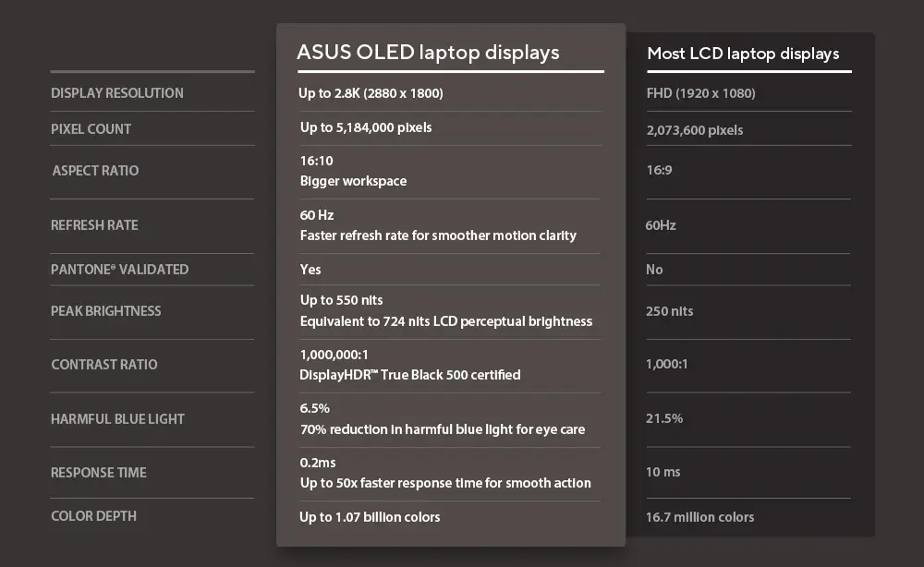
Task: Select the Up to 1.07 billion colors value
Action: (370, 517)
